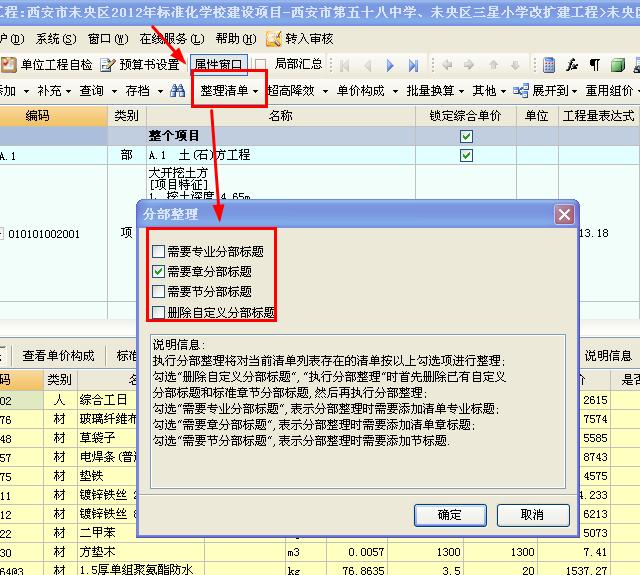Click the 转入审核 toolbar icon

(x=273, y=39)
